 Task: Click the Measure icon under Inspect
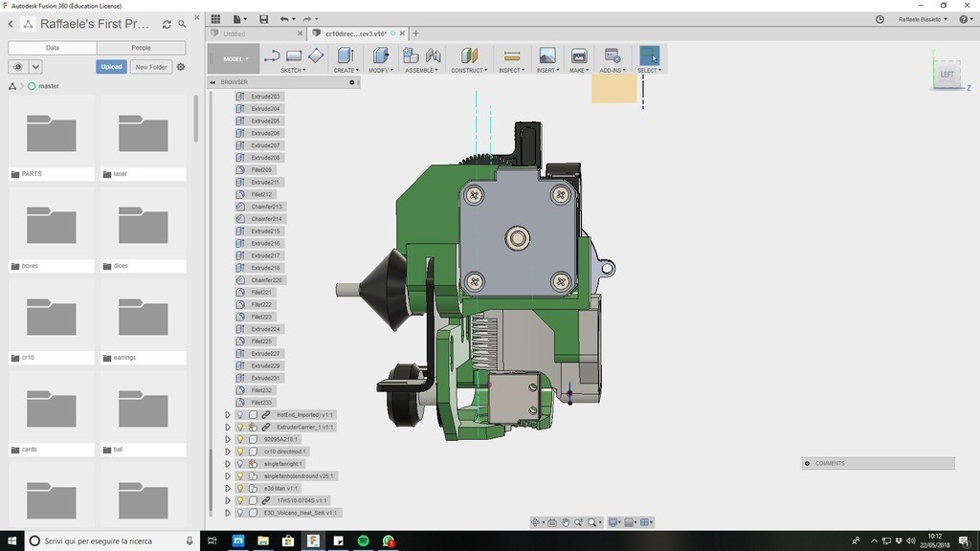tap(512, 56)
